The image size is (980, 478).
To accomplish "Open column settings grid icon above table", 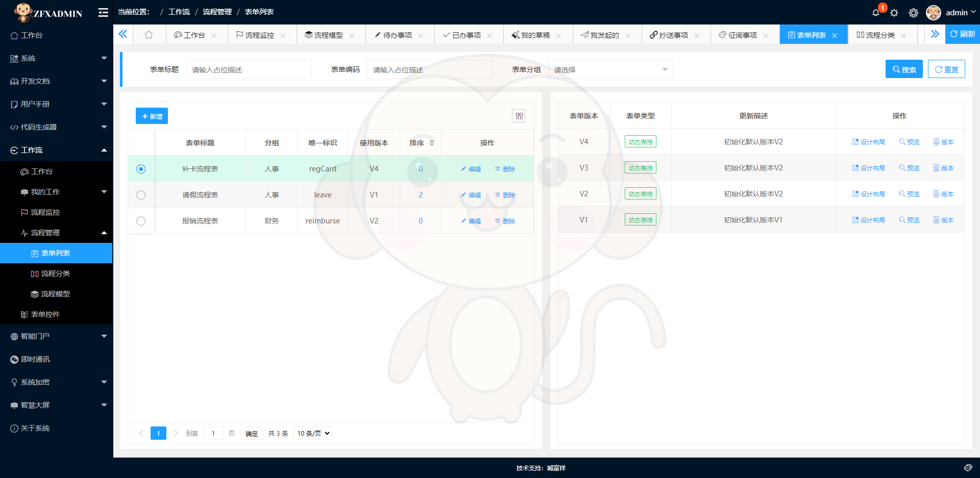I will click(x=519, y=116).
